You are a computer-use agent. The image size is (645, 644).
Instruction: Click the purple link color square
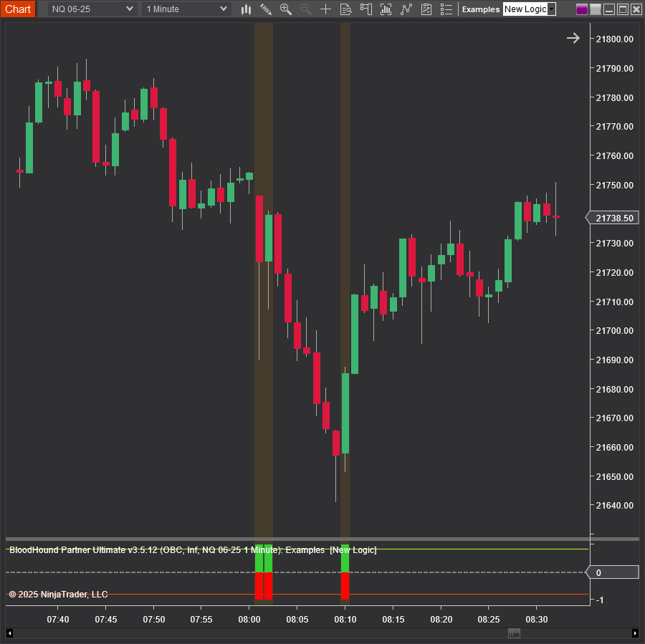click(581, 9)
